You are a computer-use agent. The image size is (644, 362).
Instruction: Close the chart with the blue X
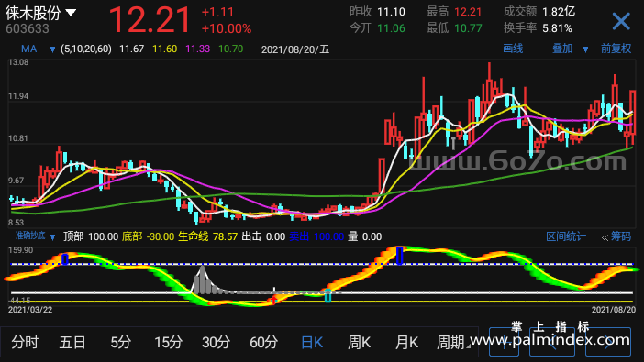pos(620,21)
